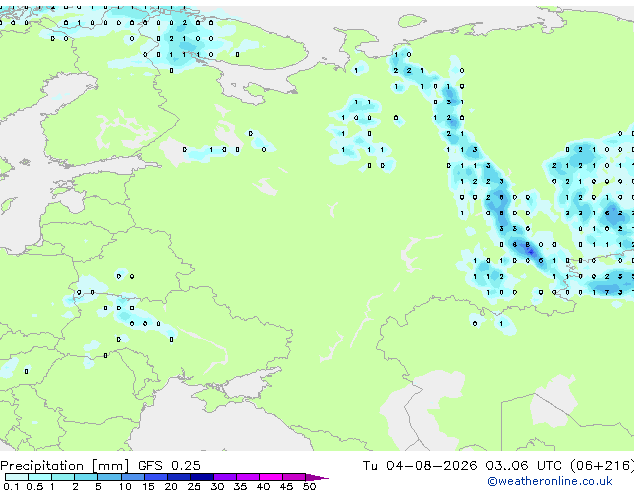This screenshot has width=634, height=490.
Task: Click the '50' legend scale label
Action: click(x=310, y=486)
